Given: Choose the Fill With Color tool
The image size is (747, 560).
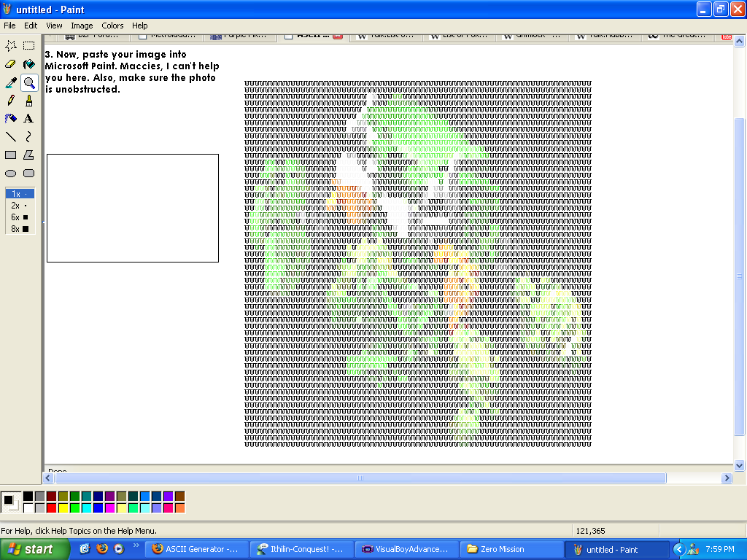Looking at the screenshot, I should [28, 63].
